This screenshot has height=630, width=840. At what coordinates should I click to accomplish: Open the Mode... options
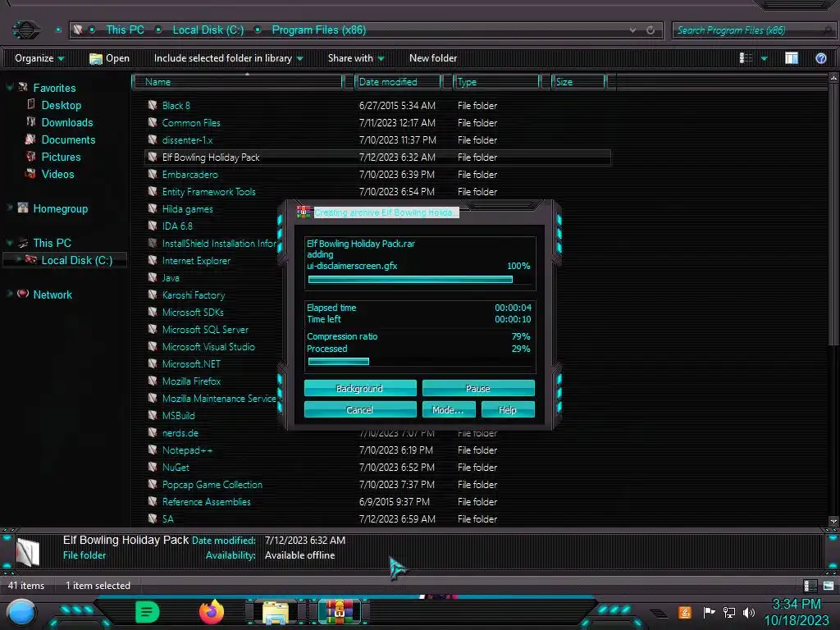pyautogui.click(x=449, y=410)
